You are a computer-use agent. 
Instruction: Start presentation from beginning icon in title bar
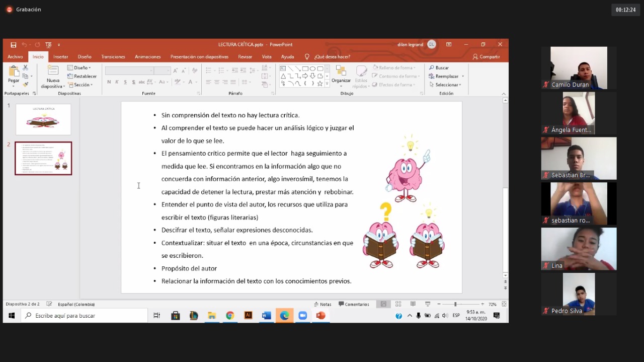[x=48, y=44]
